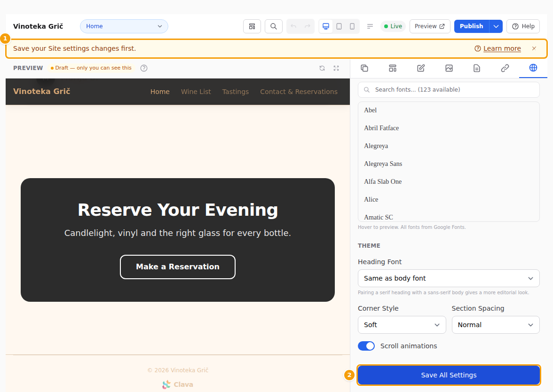The image size is (553, 392).
Task: Click the redo arrow
Action: [x=307, y=26]
